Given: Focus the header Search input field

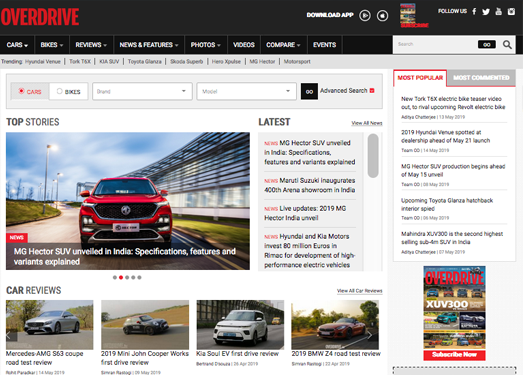Looking at the screenshot, I should pyautogui.click(x=435, y=44).
